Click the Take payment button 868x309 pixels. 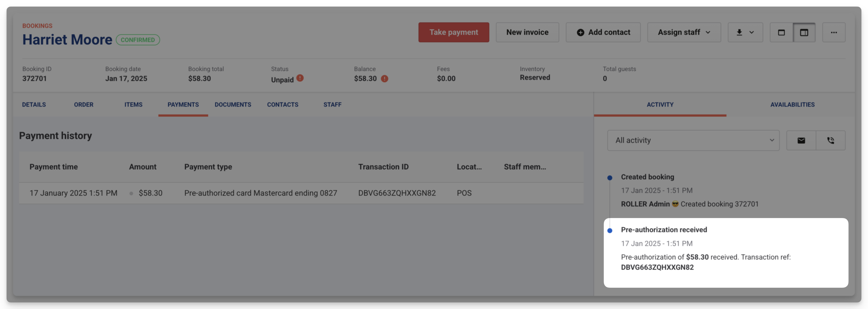pyautogui.click(x=454, y=32)
